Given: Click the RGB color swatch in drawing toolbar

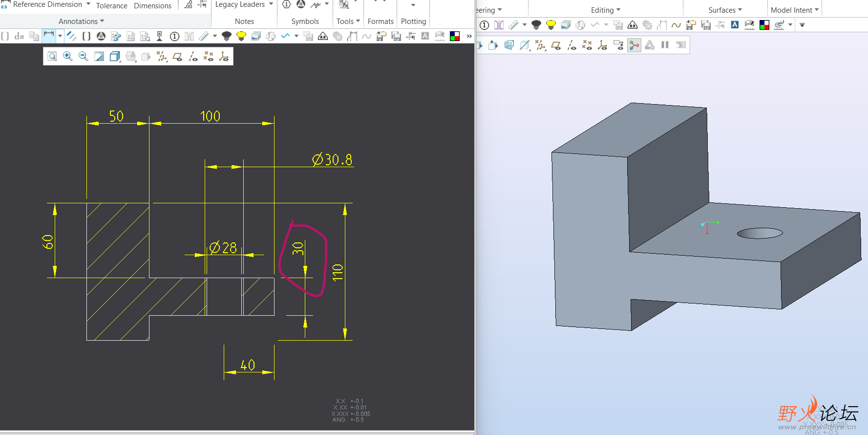Looking at the screenshot, I should click(455, 36).
